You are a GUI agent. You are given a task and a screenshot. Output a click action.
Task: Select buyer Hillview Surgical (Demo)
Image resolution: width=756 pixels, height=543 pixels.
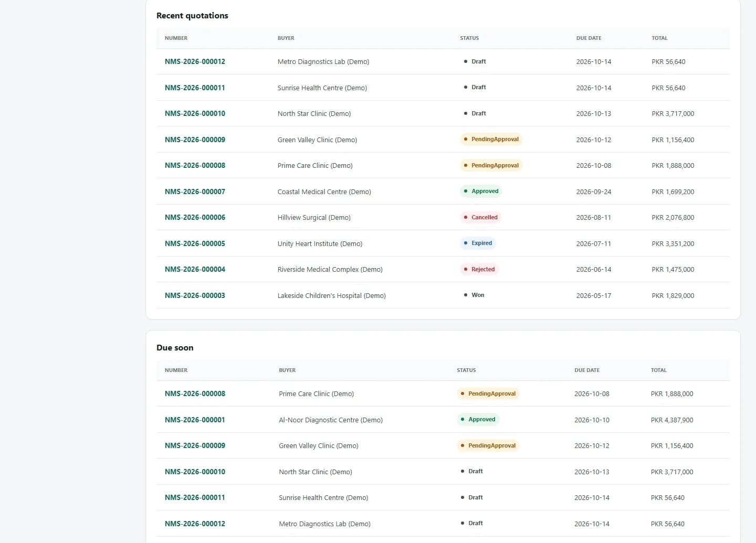tap(314, 217)
